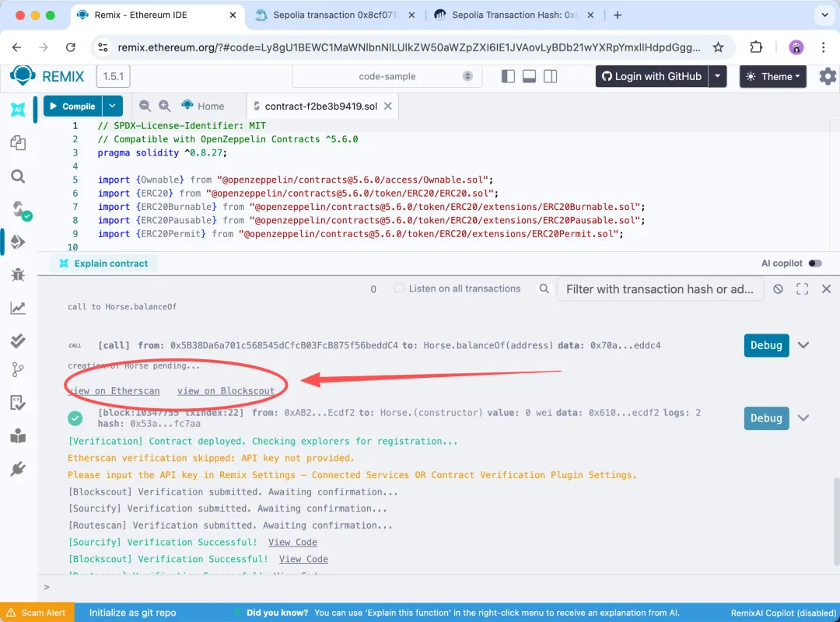The height and width of the screenshot is (622, 840).
Task: Click RemixAI Copilot (disabled) status item
Action: (x=783, y=613)
